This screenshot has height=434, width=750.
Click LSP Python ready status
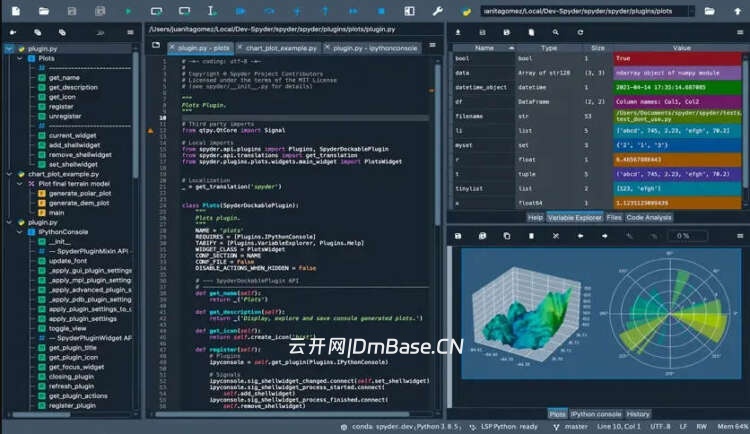pos(504,427)
